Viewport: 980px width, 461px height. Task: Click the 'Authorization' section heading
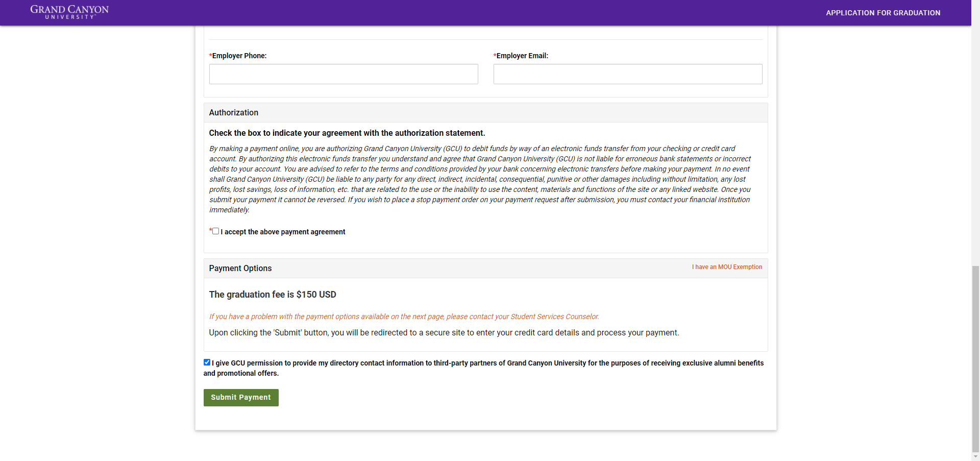pos(234,113)
